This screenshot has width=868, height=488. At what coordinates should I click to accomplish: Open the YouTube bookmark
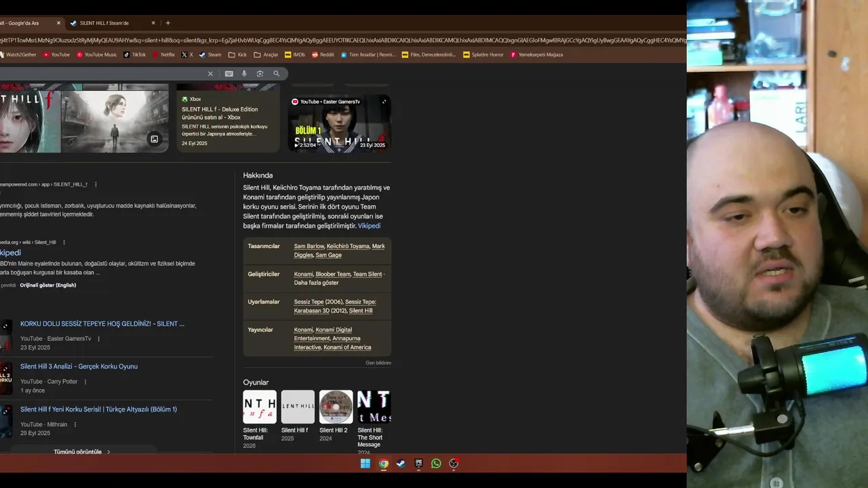click(x=56, y=54)
